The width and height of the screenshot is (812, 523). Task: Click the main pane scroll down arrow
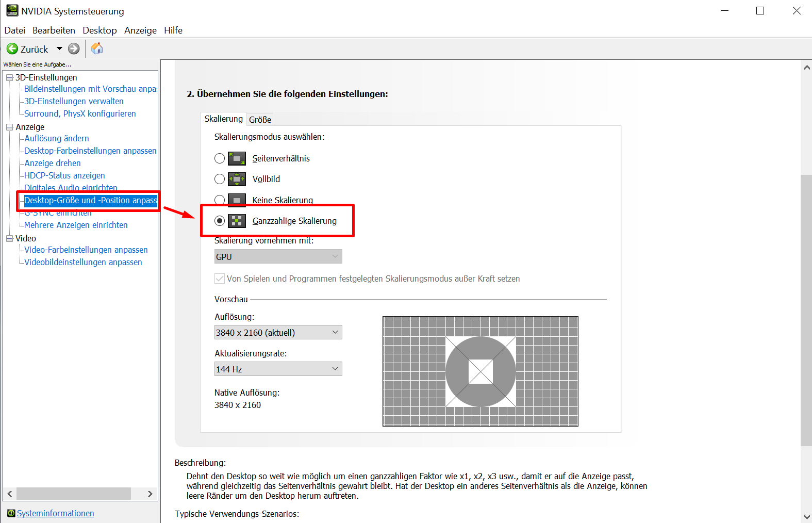click(806, 516)
